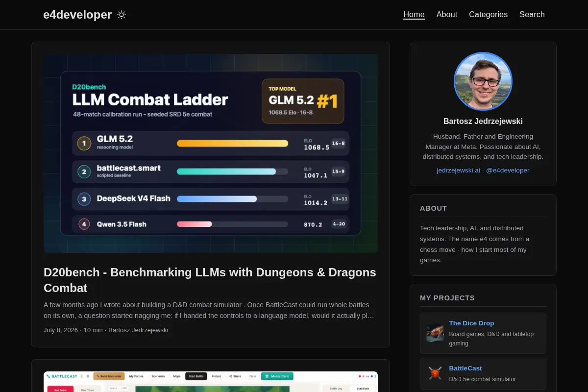Click the "10 min" reading time
Screen dimensions: 588x392
click(x=93, y=330)
